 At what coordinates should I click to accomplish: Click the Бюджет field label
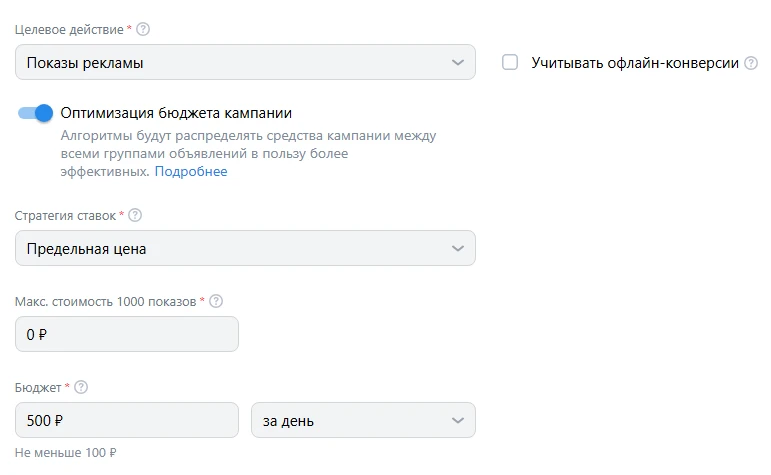38,387
